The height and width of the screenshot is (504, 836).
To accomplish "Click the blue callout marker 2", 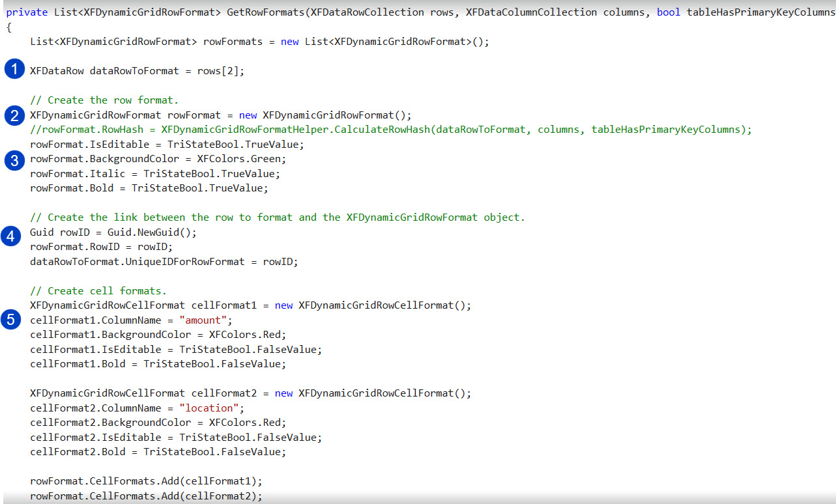I will pyautogui.click(x=14, y=115).
